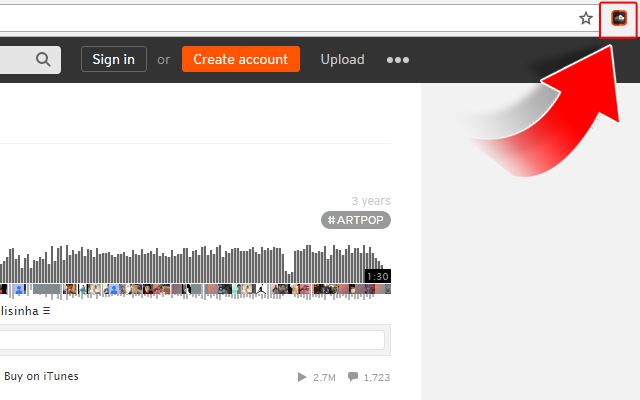Open the Buy on iTunes link
640x400 pixels.
coord(41,376)
